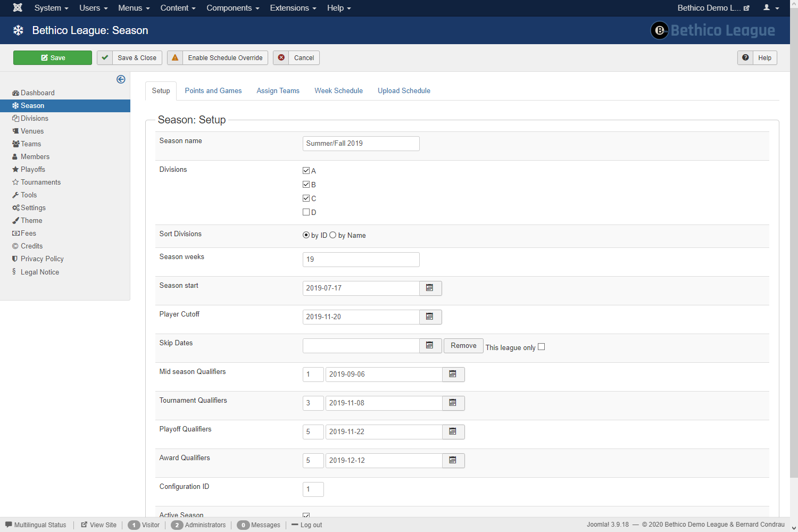798x532 pixels.
Task: Expand the Extensions menu
Action: (293, 8)
